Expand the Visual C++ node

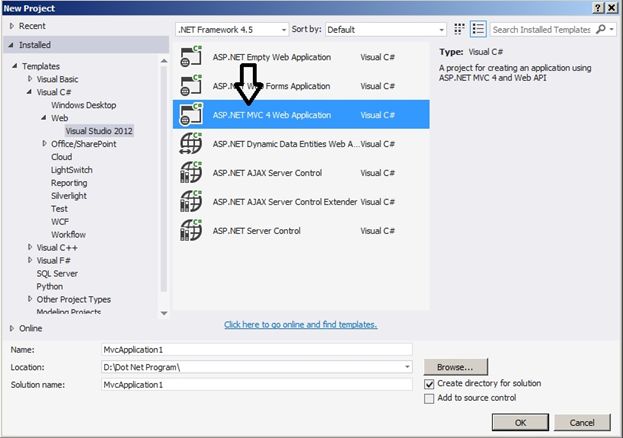coord(30,247)
